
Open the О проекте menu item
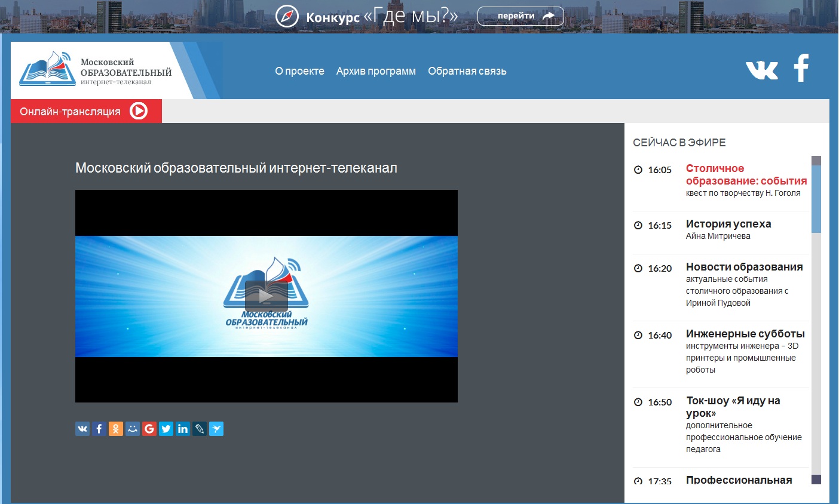[299, 71]
